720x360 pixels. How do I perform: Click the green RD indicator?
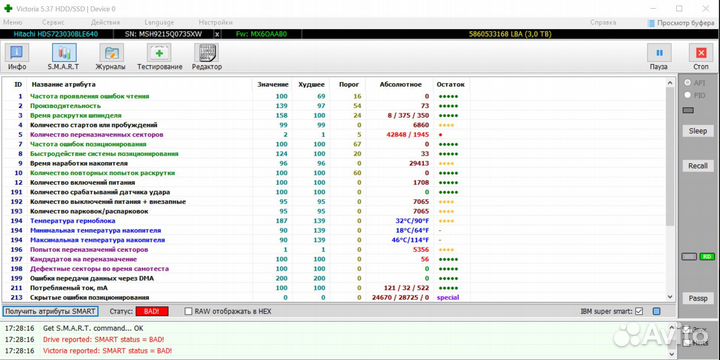[707, 257]
